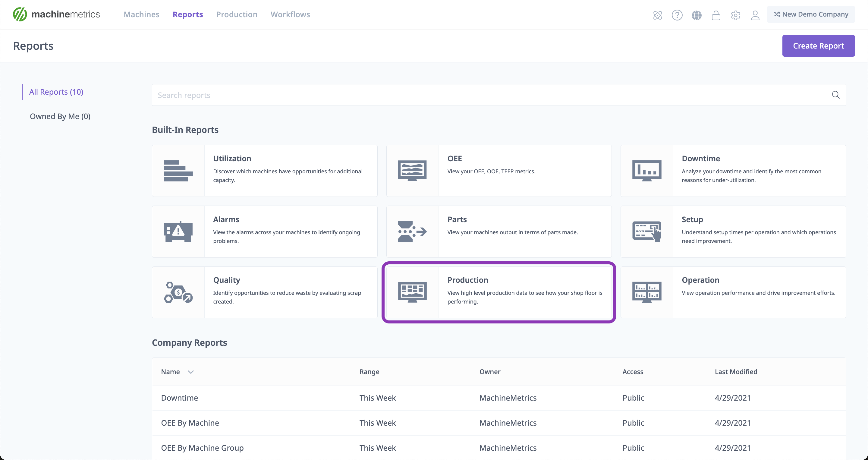This screenshot has width=868, height=460.
Task: Select the Reports nav tab
Action: tap(188, 14)
